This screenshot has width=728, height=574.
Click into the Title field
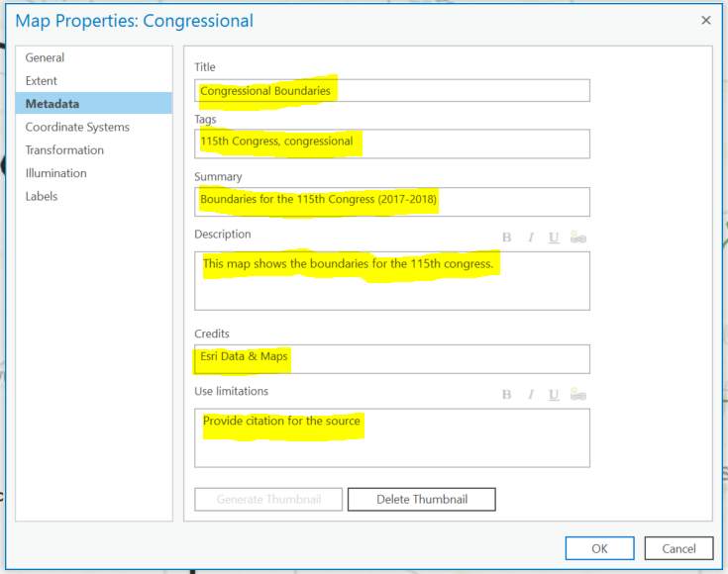(392, 90)
